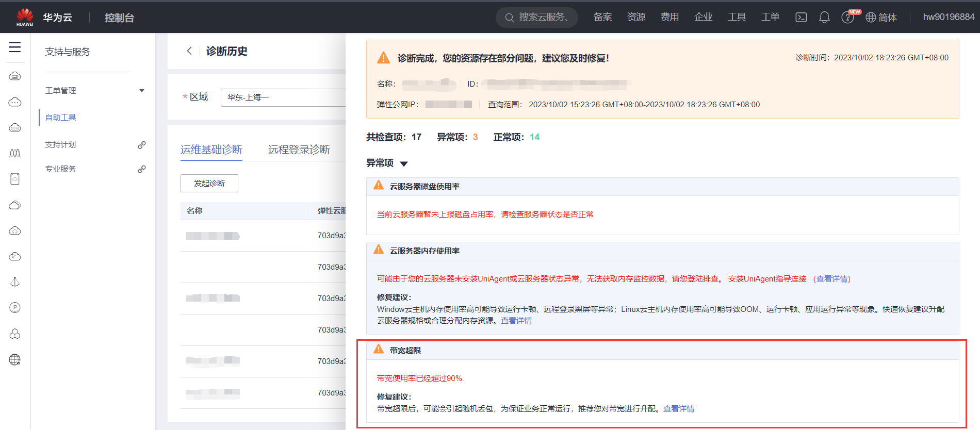Click the 带宽使用率已经超过90% message

point(420,378)
